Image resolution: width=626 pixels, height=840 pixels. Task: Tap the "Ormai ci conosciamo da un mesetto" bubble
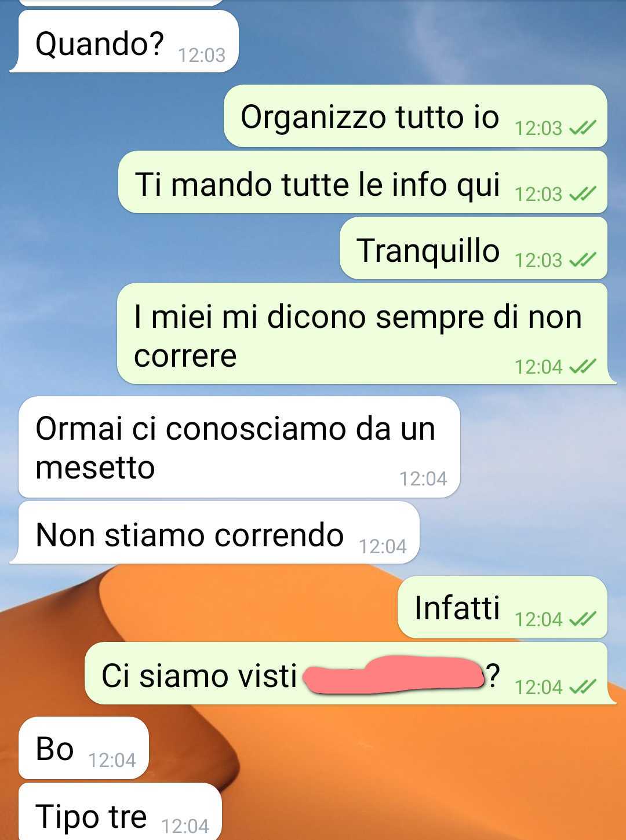pyautogui.click(x=239, y=447)
